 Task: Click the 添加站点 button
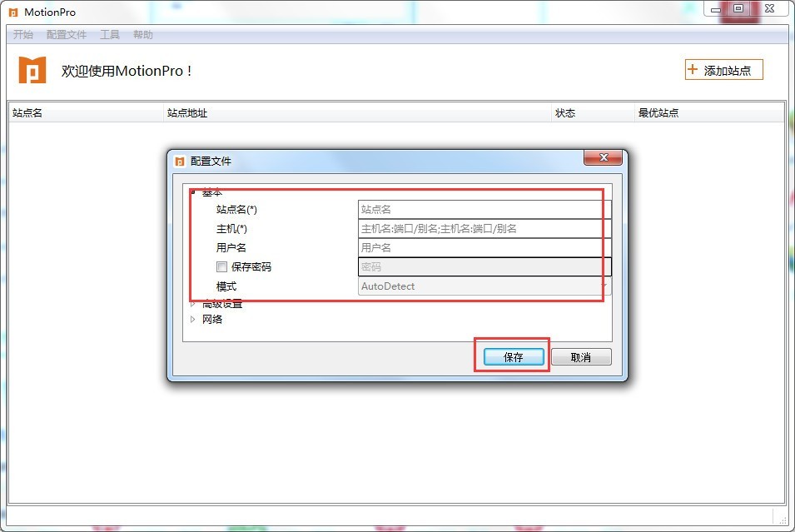point(723,69)
